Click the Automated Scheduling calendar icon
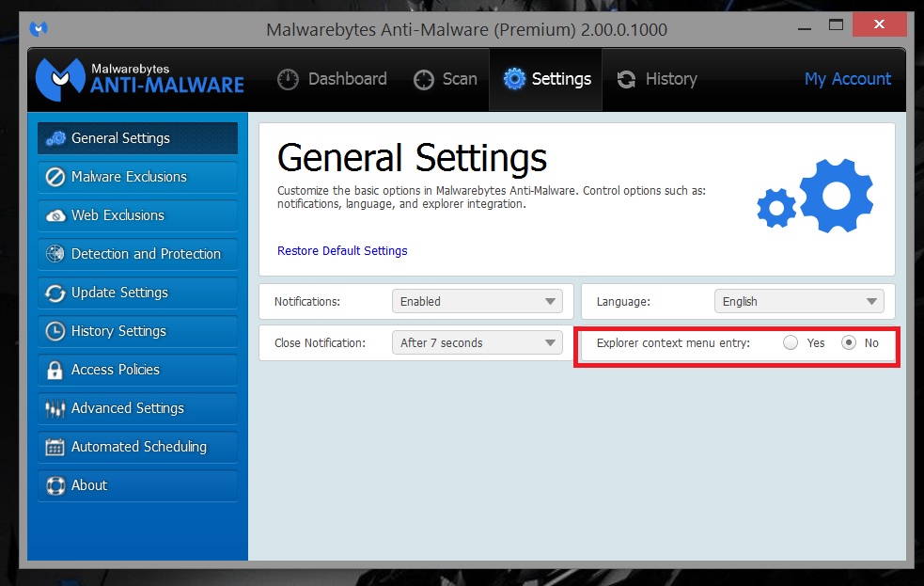This screenshot has height=586, width=924. click(55, 447)
